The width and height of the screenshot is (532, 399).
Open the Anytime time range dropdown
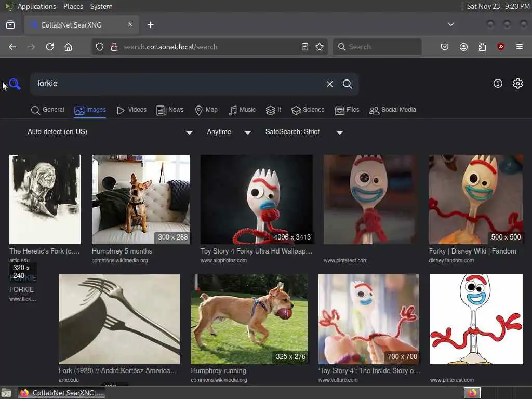(229, 132)
